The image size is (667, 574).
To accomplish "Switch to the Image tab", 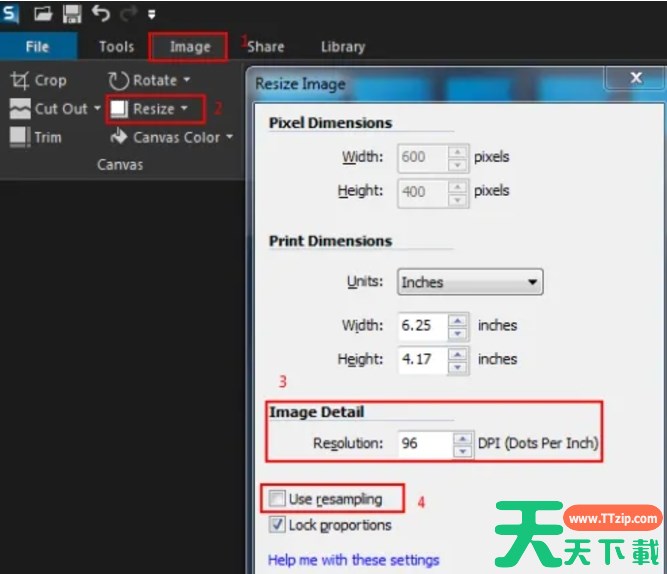I will [x=190, y=46].
